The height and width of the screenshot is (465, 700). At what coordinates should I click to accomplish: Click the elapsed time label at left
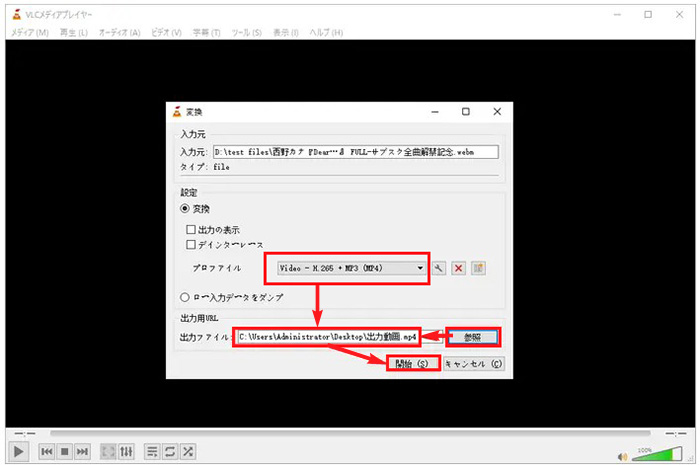click(x=25, y=433)
